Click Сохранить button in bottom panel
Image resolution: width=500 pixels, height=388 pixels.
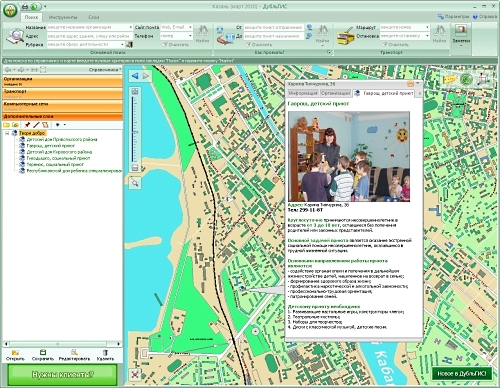click(x=43, y=355)
